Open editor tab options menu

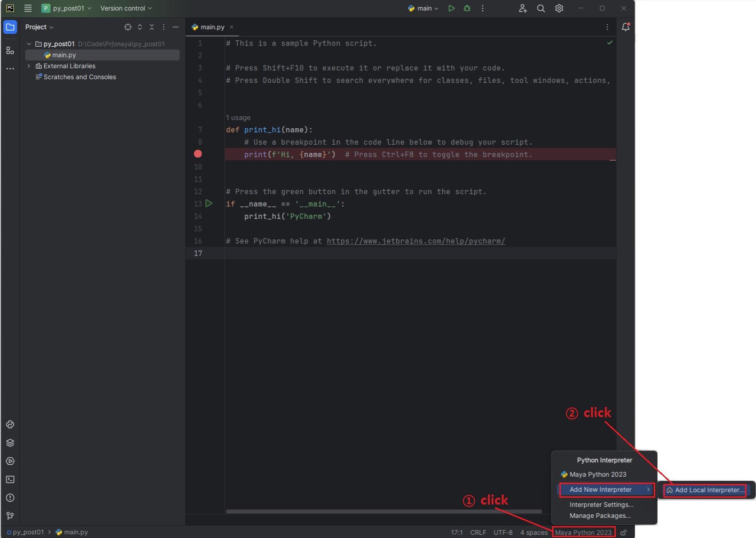[607, 27]
